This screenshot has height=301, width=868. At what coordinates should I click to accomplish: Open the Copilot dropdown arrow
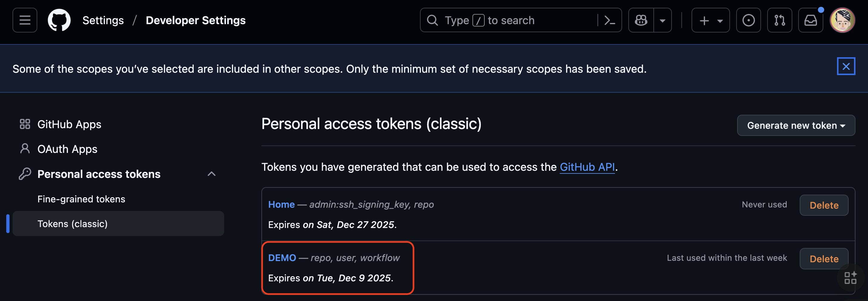[662, 20]
